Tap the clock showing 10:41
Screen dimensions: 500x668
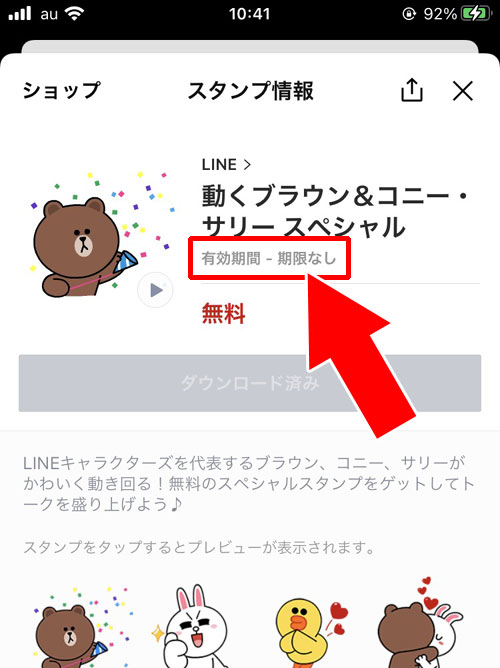pyautogui.click(x=250, y=14)
